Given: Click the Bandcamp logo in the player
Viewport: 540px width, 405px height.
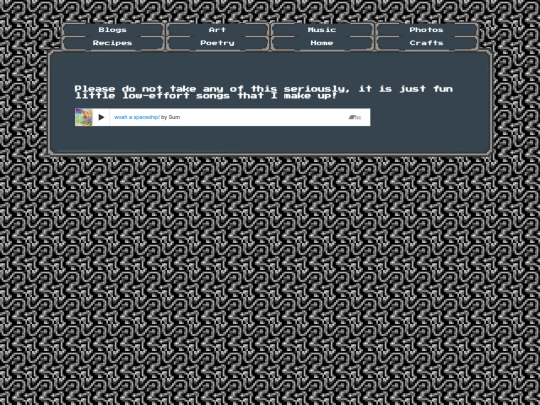Looking at the screenshot, I should (355, 117).
